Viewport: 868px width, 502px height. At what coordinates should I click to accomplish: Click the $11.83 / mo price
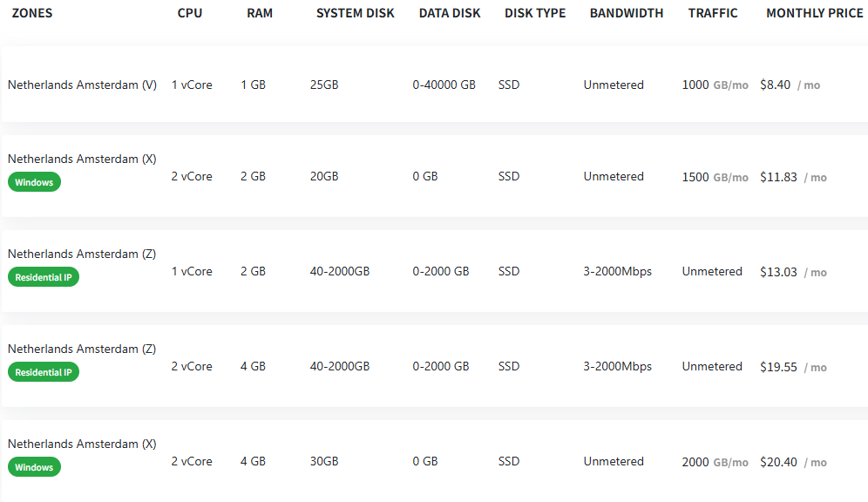793,177
